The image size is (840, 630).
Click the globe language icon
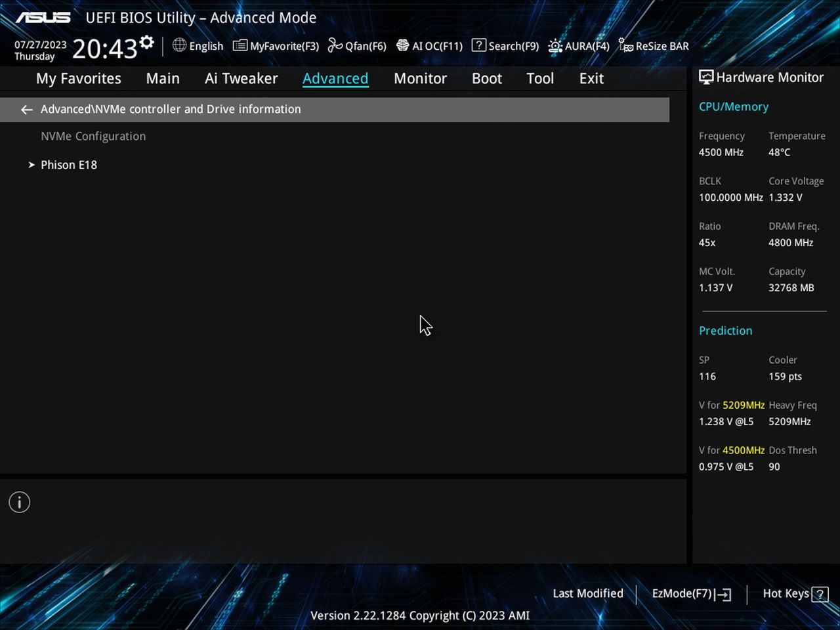(179, 45)
